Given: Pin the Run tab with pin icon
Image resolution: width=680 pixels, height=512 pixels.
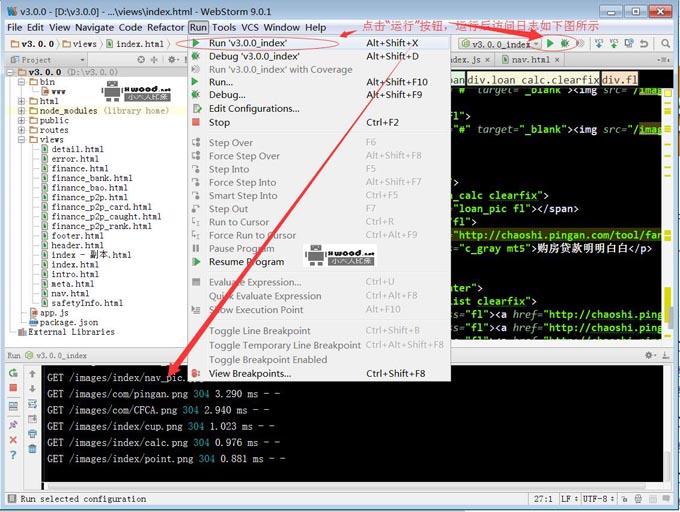Looking at the screenshot, I should (13, 424).
